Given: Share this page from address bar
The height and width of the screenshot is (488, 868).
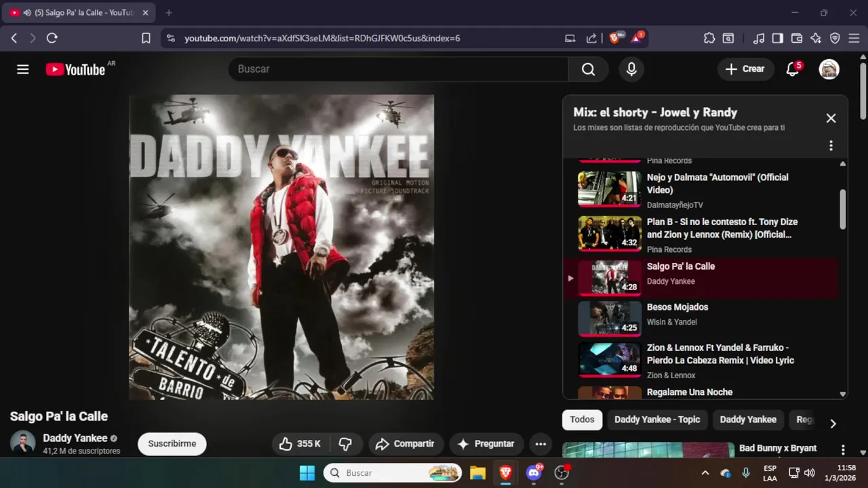Looking at the screenshot, I should pos(591,39).
